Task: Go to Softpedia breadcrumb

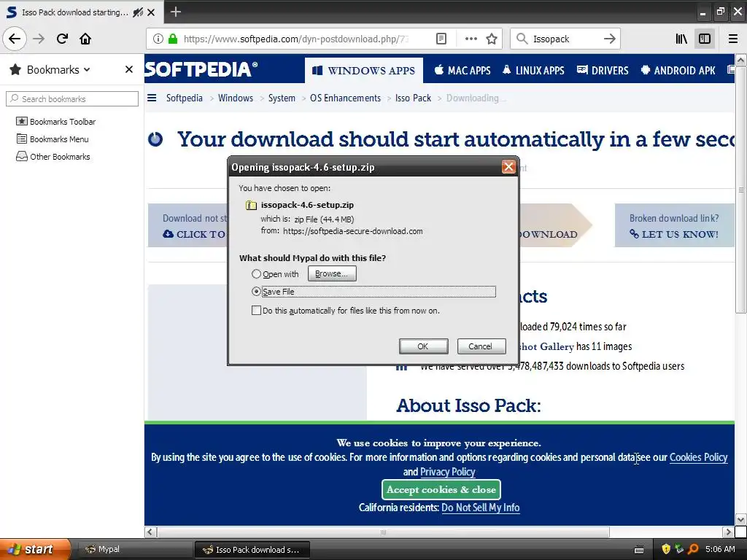Action: tap(184, 98)
